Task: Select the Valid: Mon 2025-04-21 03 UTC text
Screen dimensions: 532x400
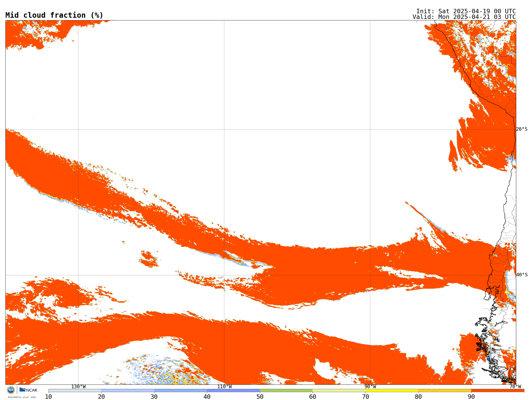Action: point(464,17)
